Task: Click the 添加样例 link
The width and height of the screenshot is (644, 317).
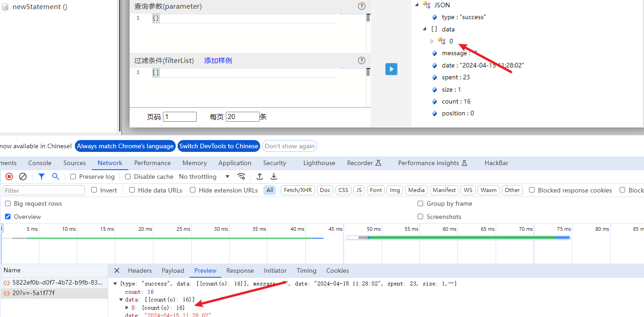Action: coord(218,61)
